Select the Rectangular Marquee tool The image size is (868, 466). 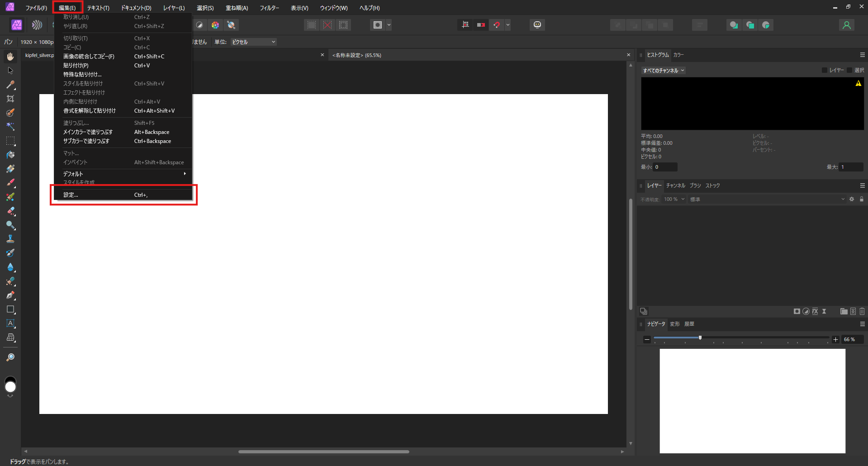pyautogui.click(x=10, y=141)
